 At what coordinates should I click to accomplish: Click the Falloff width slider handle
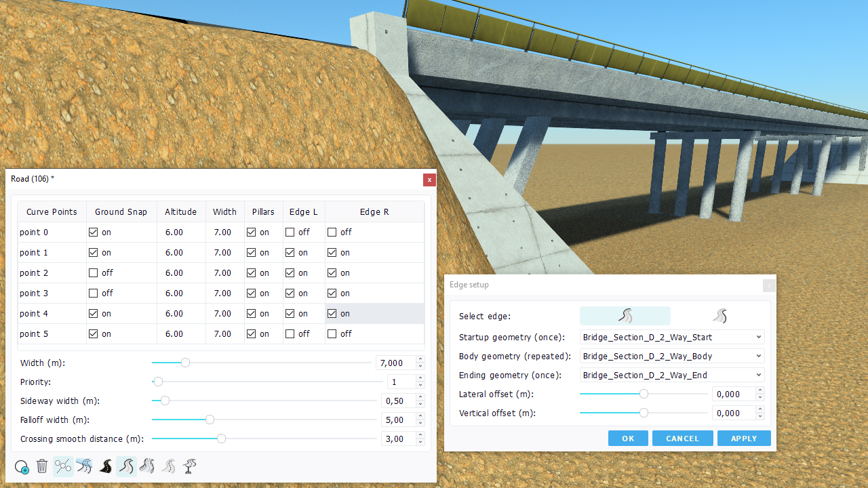pyautogui.click(x=210, y=420)
